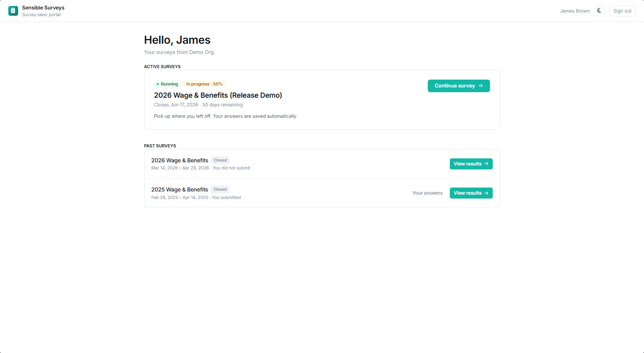Viewport: 644px width, 353px height.
Task: Select the 2026 Wage & Benefits (Release Demo) title
Action: pos(218,95)
